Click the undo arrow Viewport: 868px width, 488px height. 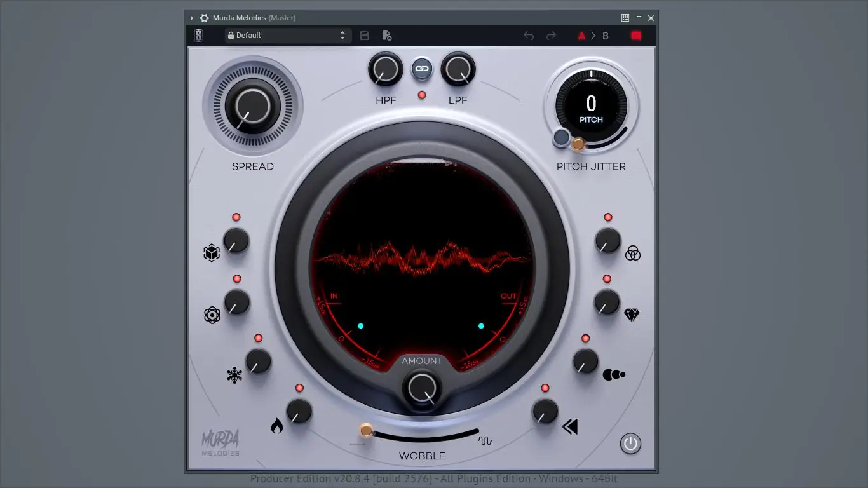[x=528, y=36]
